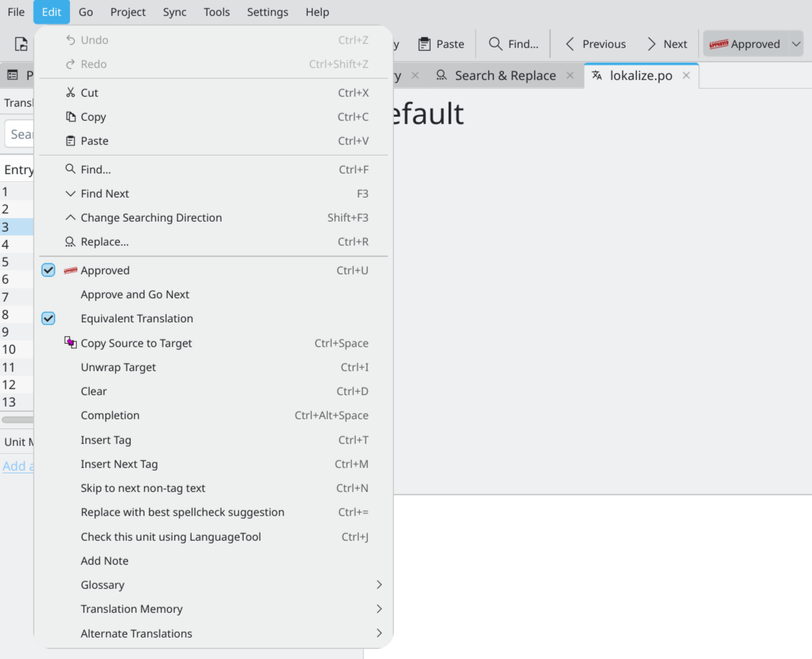This screenshot has height=659, width=812.
Task: Close the lokalize.po tab
Action: 686,75
